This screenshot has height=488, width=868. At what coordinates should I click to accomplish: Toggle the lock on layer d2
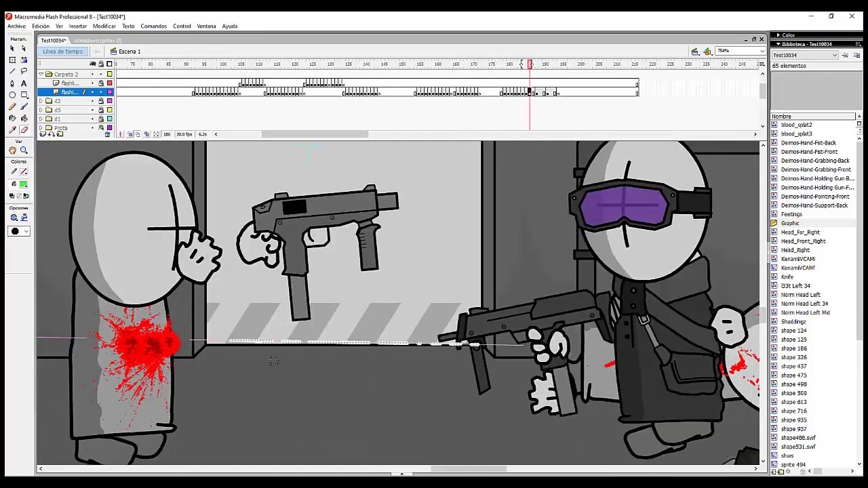pos(101,101)
